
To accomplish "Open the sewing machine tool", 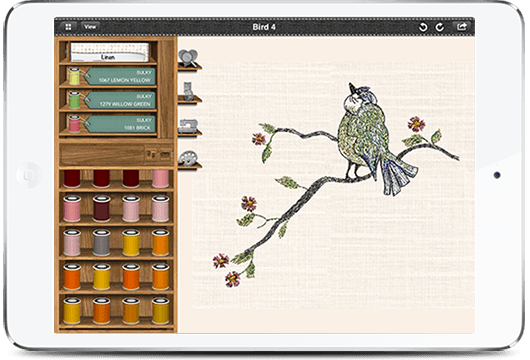I will 188,126.
